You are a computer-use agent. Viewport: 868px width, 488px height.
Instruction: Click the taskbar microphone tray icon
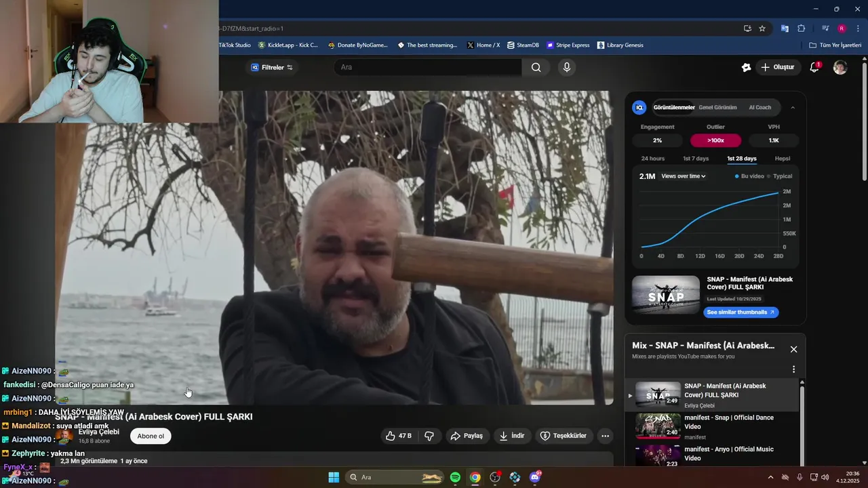(800, 477)
